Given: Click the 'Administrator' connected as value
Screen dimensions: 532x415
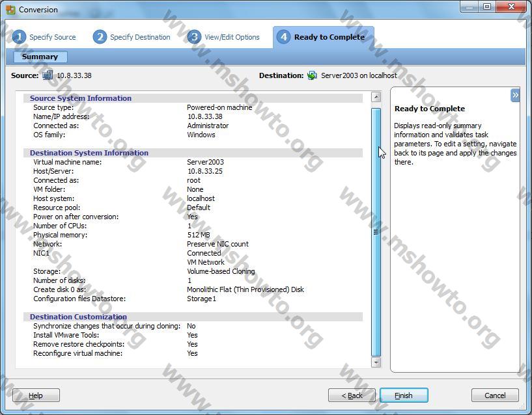Looking at the screenshot, I should click(208, 126).
